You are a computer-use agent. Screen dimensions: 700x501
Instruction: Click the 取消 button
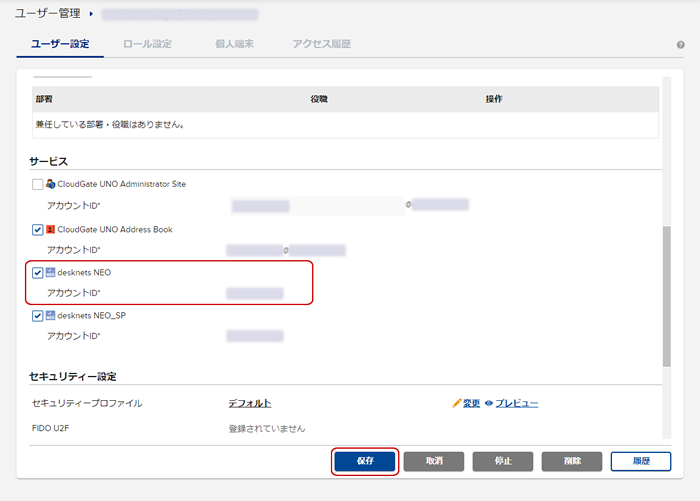click(x=434, y=461)
